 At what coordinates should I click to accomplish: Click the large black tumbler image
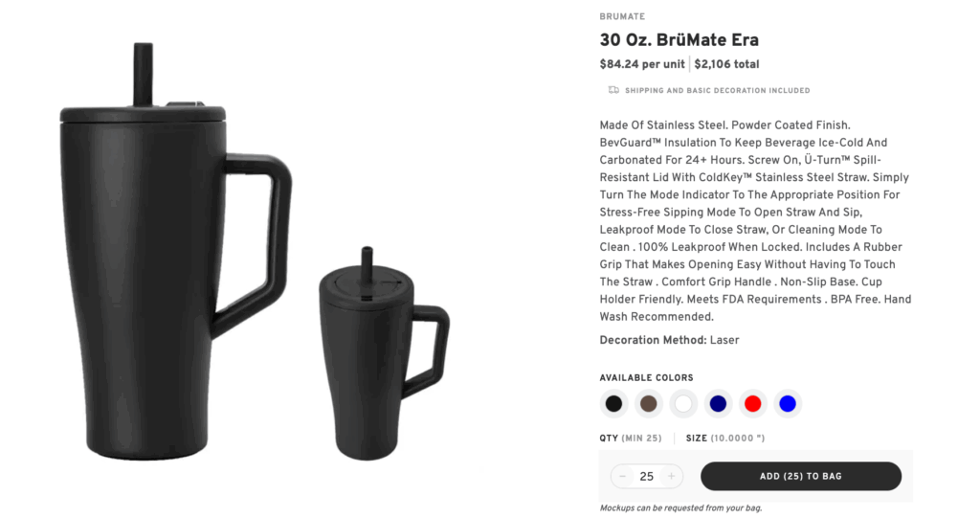(176, 252)
